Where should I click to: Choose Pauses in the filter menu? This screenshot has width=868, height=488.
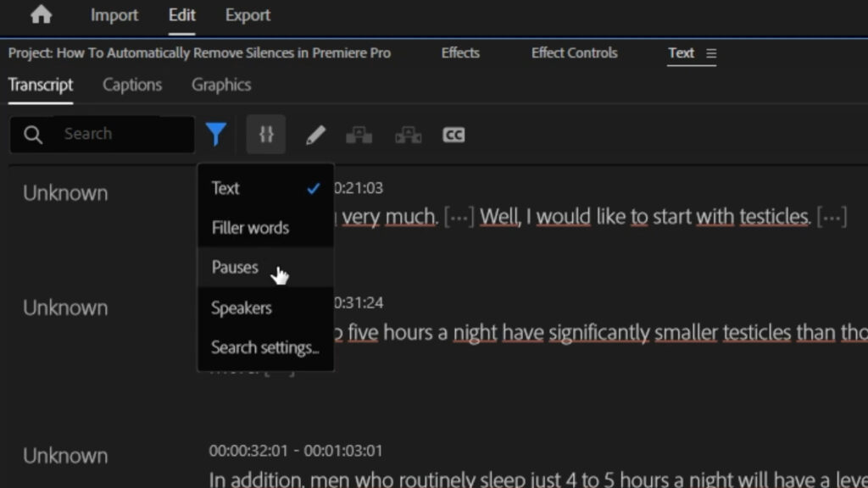(265, 267)
